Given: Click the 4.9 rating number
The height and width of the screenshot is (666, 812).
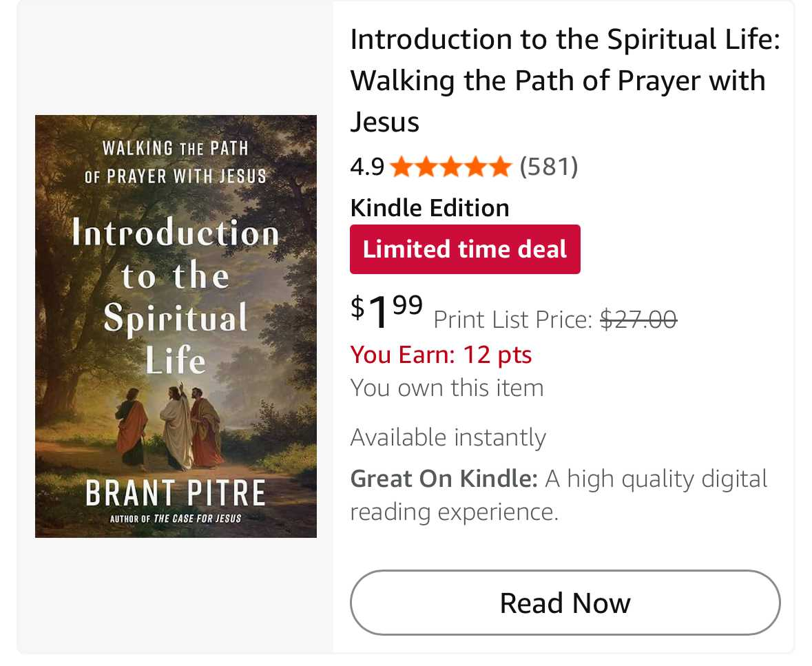Looking at the screenshot, I should click(367, 167).
